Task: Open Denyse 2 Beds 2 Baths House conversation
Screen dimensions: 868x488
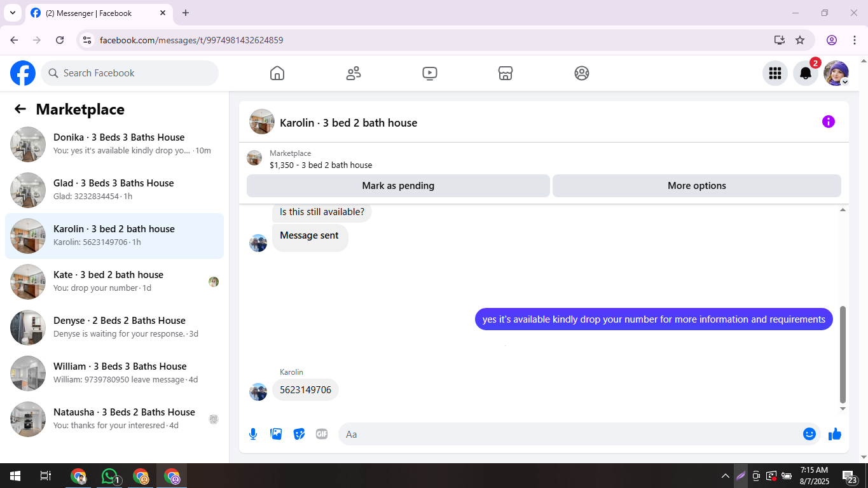Action: [114, 328]
